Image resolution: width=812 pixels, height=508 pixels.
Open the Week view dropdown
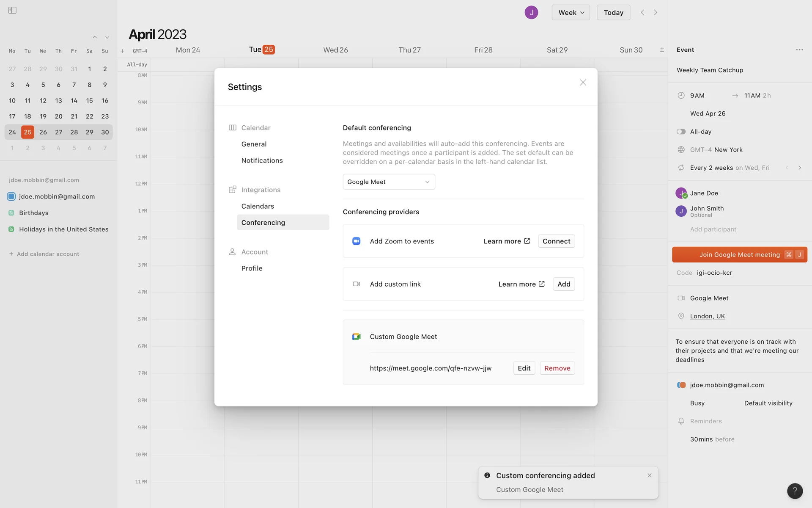point(571,12)
